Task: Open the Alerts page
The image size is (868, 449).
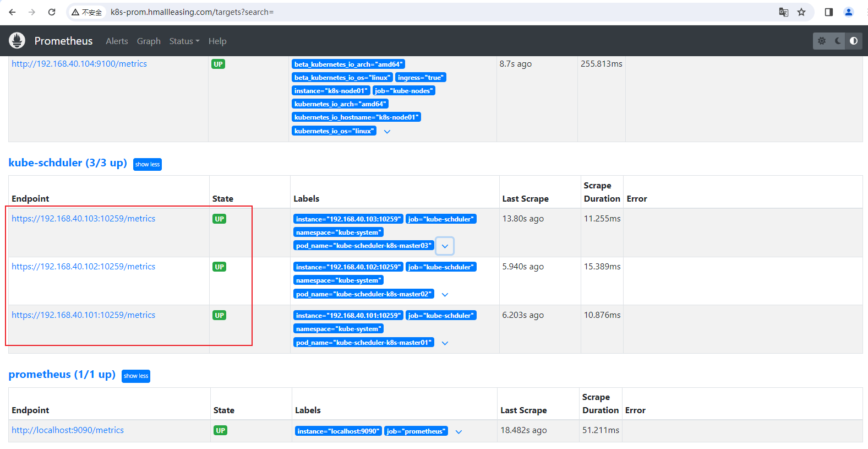Action: (117, 41)
